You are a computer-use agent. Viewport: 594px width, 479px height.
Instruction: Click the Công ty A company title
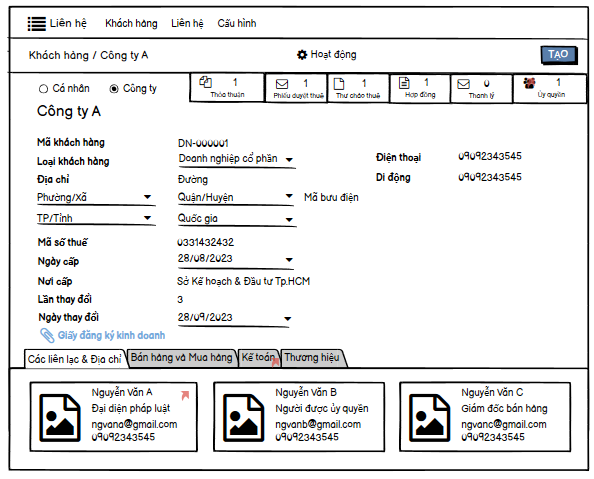pos(69,111)
